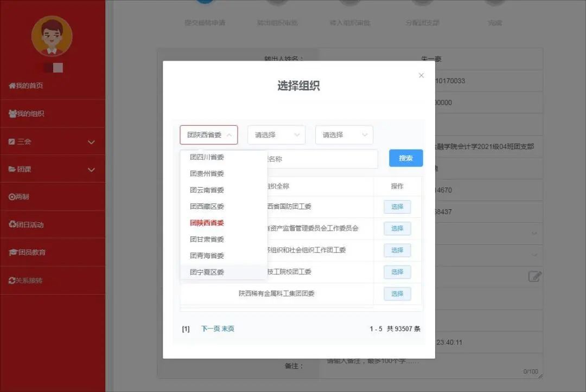Select 团甘肃省委 option in list
586x392 pixels.
[x=207, y=239]
